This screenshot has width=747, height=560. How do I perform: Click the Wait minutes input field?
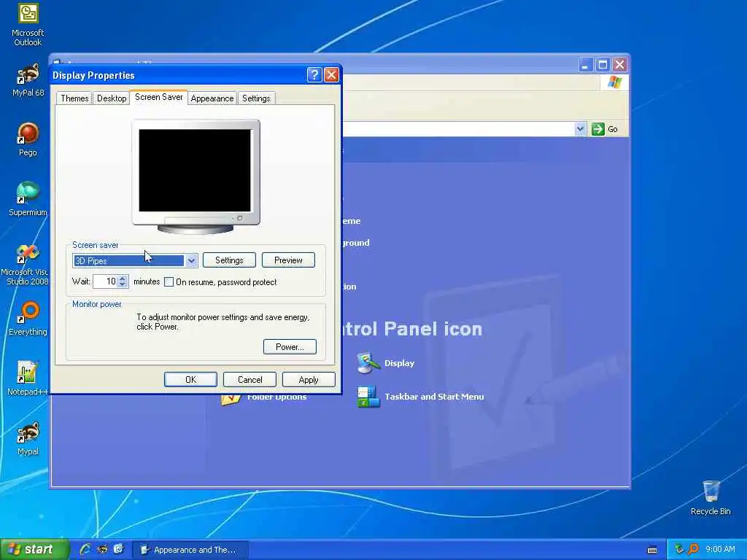tap(105, 281)
